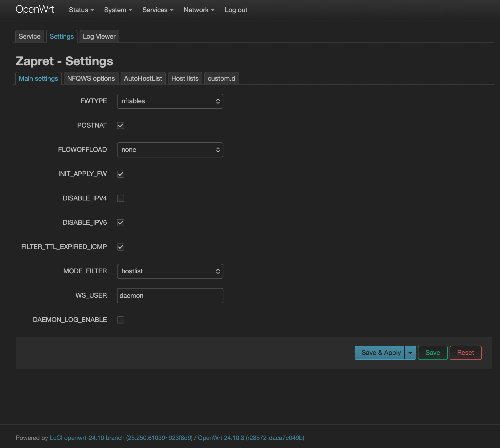Click the FWTYPE label
The height and width of the screenshot is (448, 500).
(94, 101)
